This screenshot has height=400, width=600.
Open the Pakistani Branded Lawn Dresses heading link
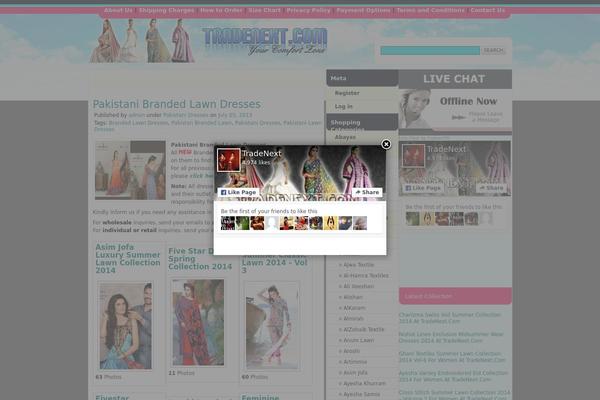177,104
